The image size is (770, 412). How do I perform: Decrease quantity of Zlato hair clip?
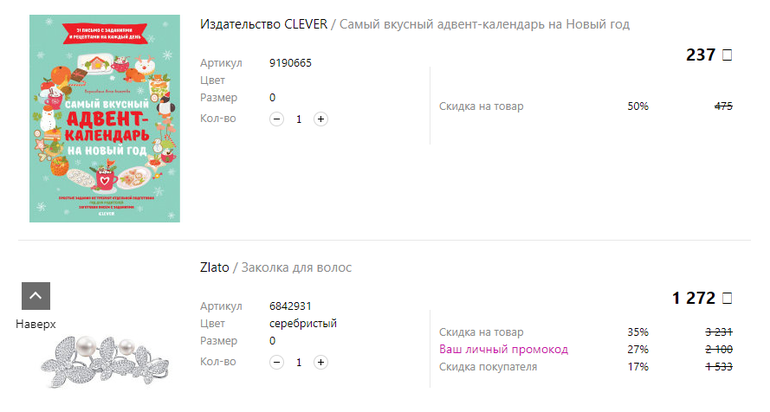pyautogui.click(x=277, y=362)
